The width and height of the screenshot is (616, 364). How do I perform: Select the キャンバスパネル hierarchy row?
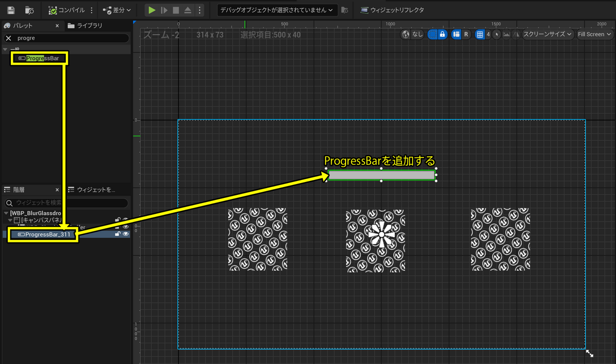click(x=66, y=220)
